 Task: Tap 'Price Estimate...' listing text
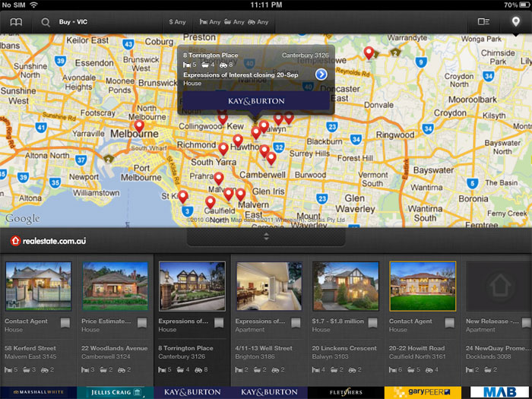[x=106, y=321]
